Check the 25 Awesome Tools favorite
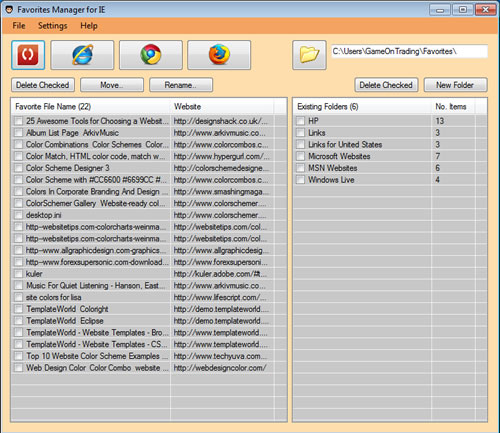This screenshot has width=500, height=433. (x=19, y=121)
